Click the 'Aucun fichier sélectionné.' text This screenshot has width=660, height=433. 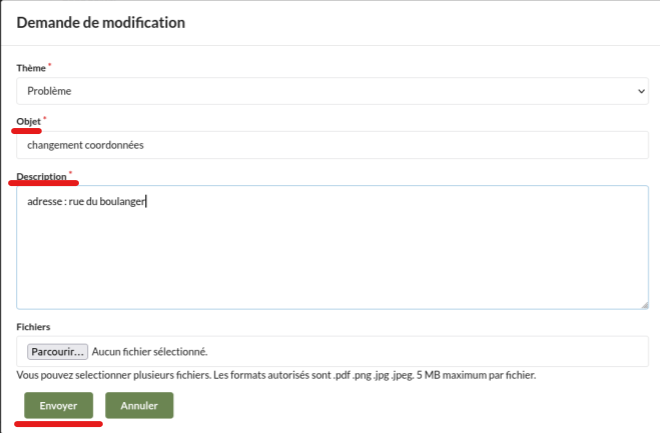[149, 351]
